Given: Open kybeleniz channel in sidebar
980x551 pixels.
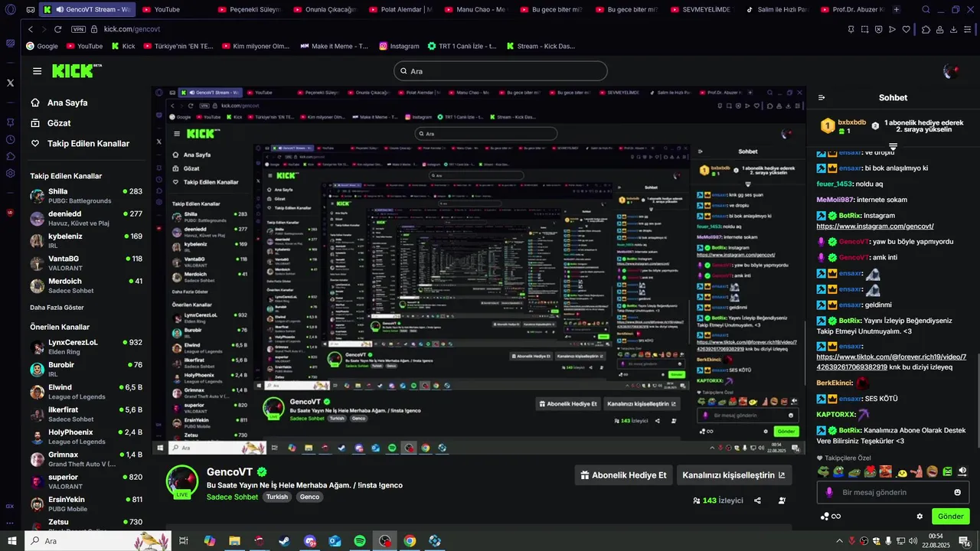Looking at the screenshot, I should (x=86, y=240).
